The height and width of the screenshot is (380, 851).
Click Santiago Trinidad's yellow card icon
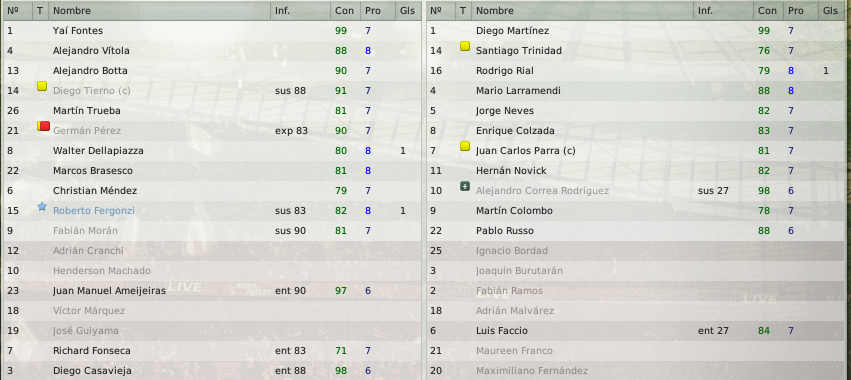tap(465, 46)
